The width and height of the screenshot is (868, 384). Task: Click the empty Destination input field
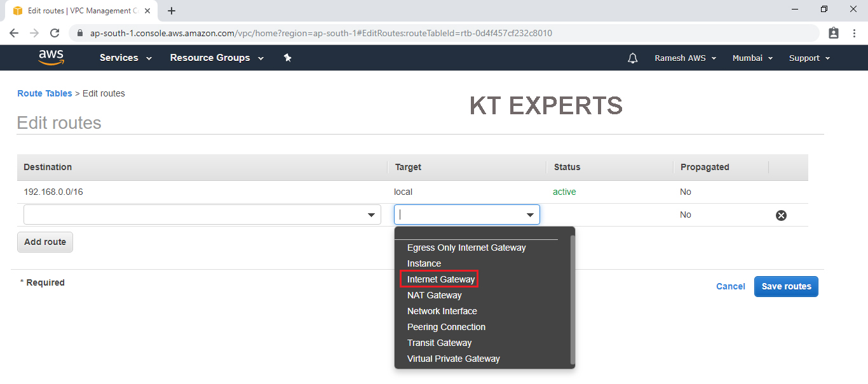pyautogui.click(x=194, y=215)
